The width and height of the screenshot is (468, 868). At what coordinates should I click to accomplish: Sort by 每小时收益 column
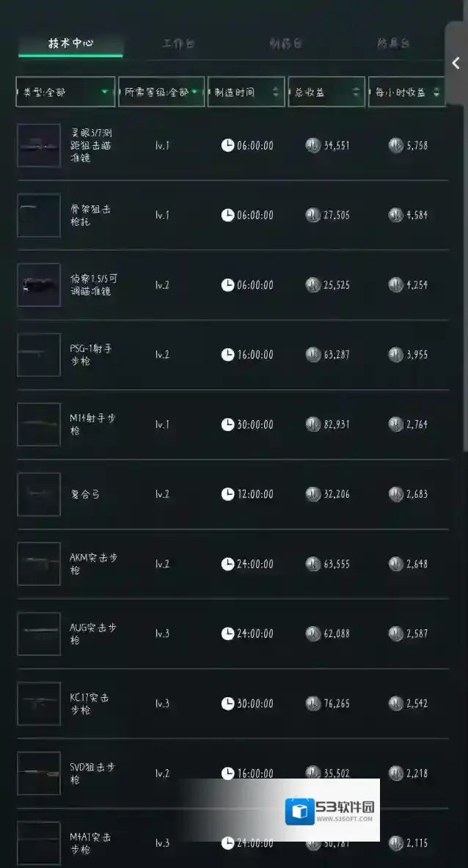(406, 92)
